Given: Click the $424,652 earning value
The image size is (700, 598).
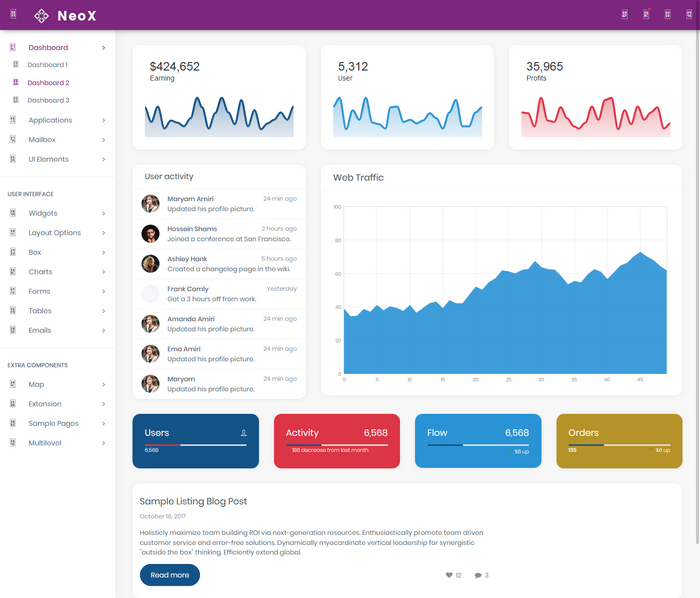Looking at the screenshot, I should [175, 66].
